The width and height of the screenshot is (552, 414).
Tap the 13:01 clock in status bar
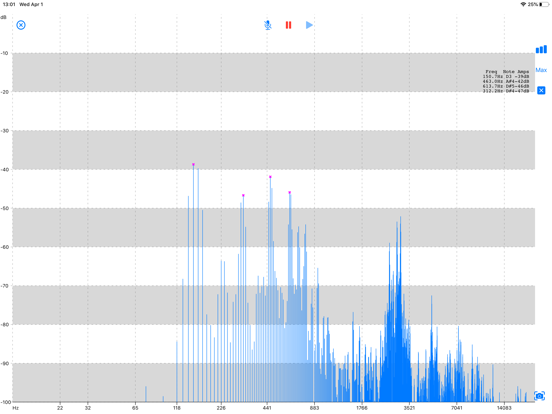pos(9,4)
